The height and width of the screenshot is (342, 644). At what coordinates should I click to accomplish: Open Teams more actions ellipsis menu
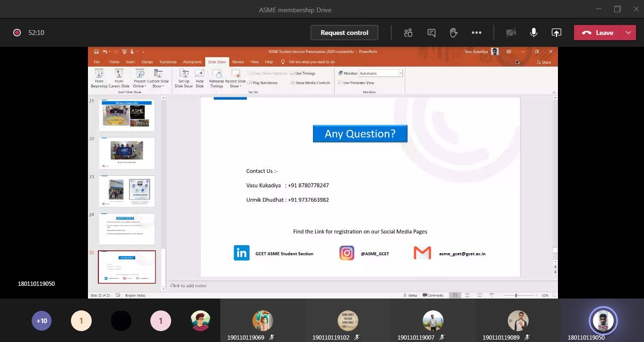click(477, 33)
